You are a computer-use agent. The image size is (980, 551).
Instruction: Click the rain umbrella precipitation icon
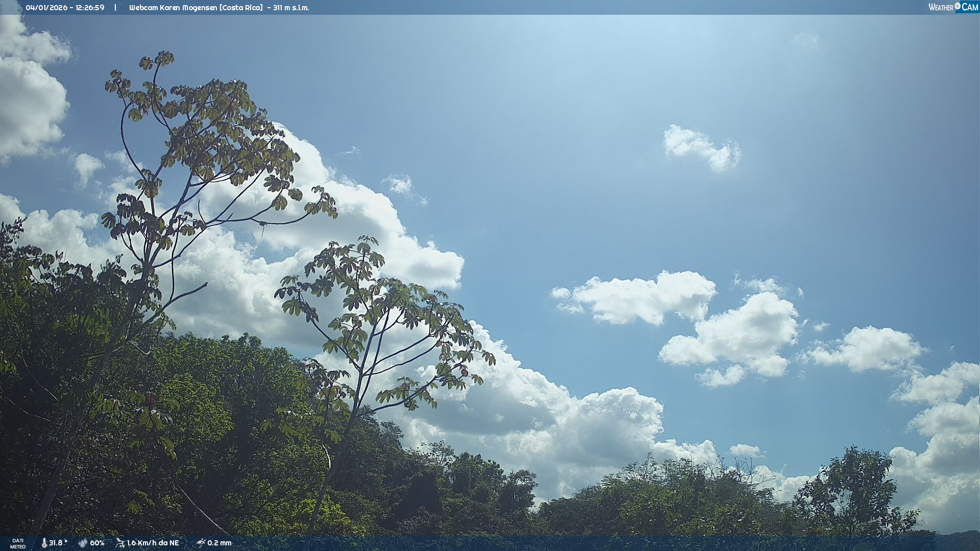pos(201,543)
